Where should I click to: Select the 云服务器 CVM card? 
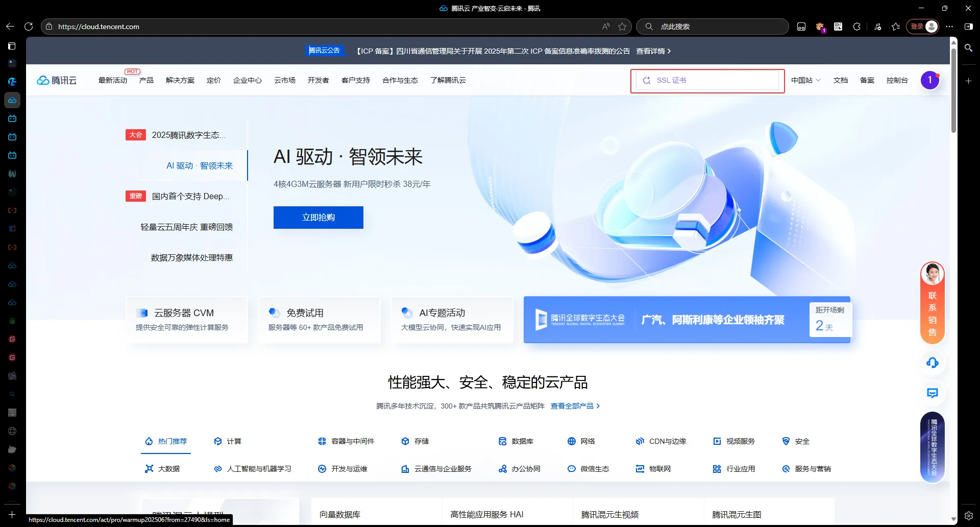187,320
